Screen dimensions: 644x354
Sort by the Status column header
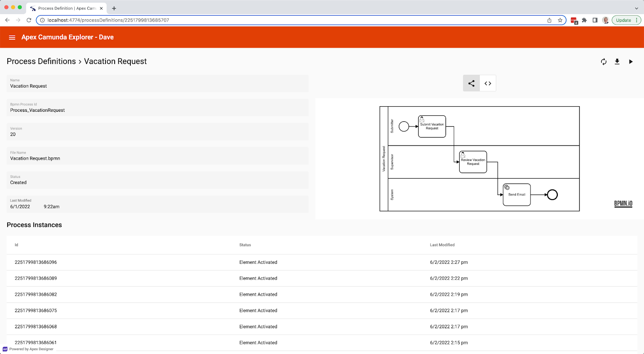pyautogui.click(x=245, y=245)
